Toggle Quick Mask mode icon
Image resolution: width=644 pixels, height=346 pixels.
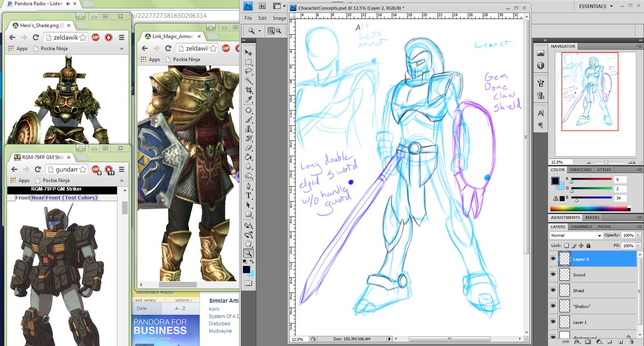249,283
